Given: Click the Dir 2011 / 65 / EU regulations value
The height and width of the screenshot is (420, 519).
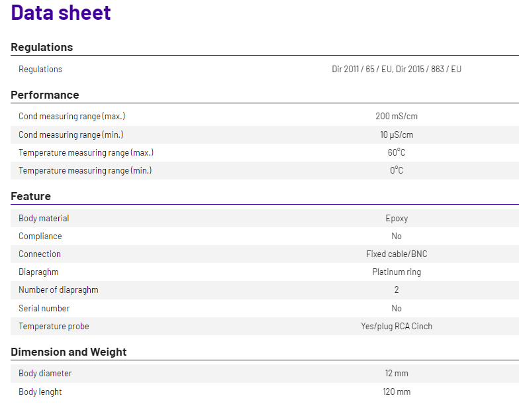Looking at the screenshot, I should tap(397, 69).
